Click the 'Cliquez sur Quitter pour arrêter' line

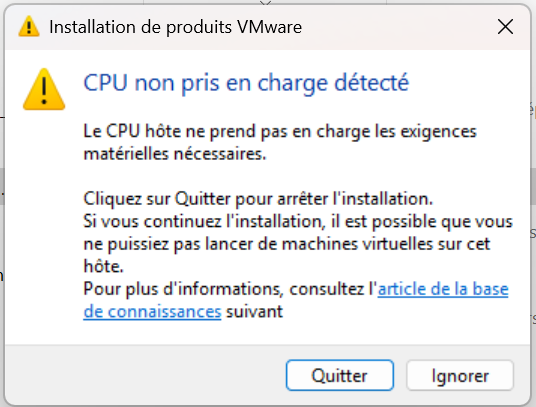pos(258,199)
